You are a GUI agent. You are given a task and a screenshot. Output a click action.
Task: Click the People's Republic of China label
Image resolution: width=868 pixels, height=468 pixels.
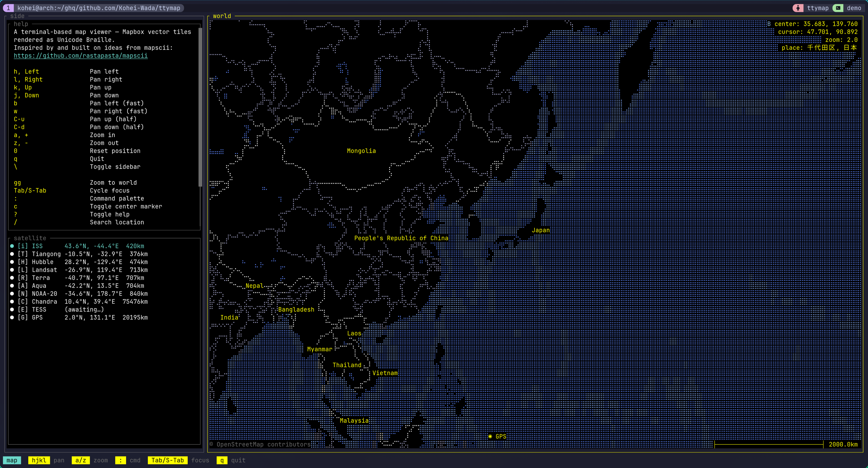tap(401, 238)
